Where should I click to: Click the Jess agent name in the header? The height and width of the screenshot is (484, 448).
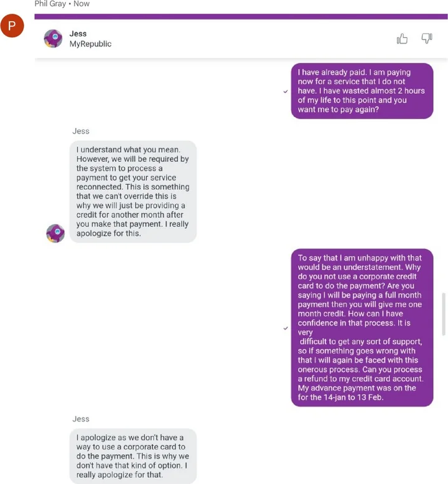click(x=78, y=34)
